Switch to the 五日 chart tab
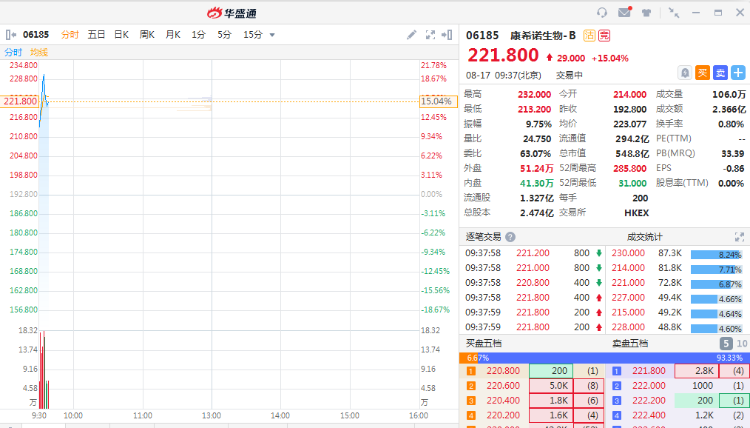The image size is (750, 428). [x=96, y=34]
